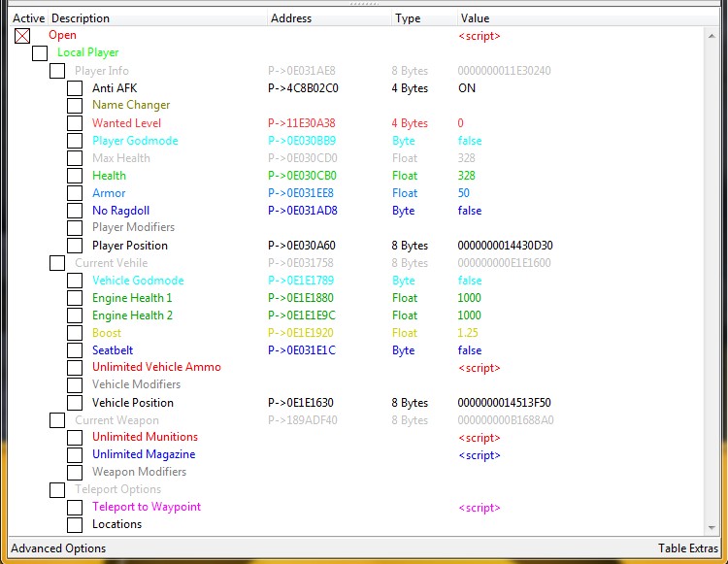Open Table Extras
The width and height of the screenshot is (728, 564).
click(687, 548)
